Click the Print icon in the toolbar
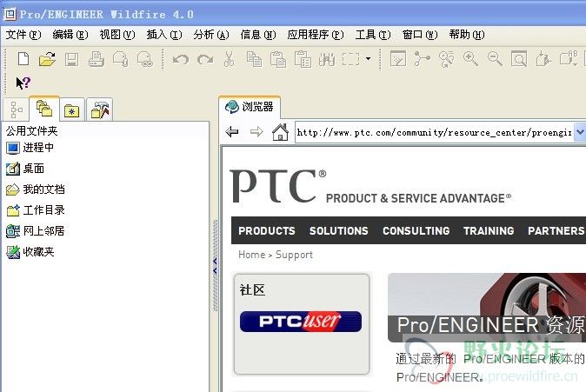Screen dimensions: 586x392 click(x=96, y=59)
